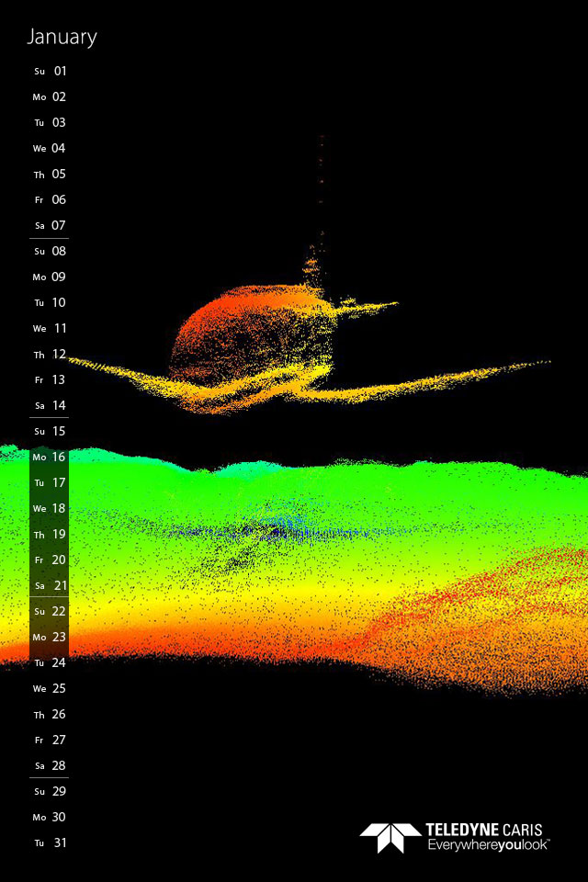The width and height of the screenshot is (588, 882).
Task: Select Wednesday 11 date row
Action: 50,329
